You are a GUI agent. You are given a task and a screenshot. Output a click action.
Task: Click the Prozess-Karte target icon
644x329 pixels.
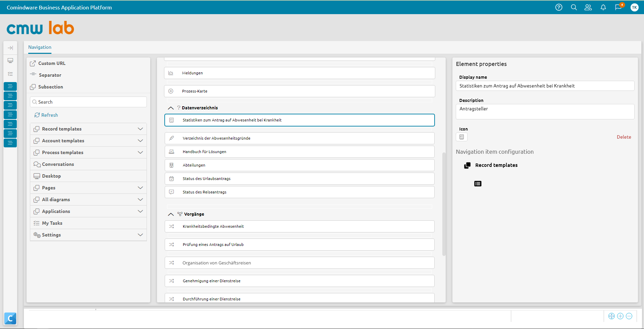(171, 91)
